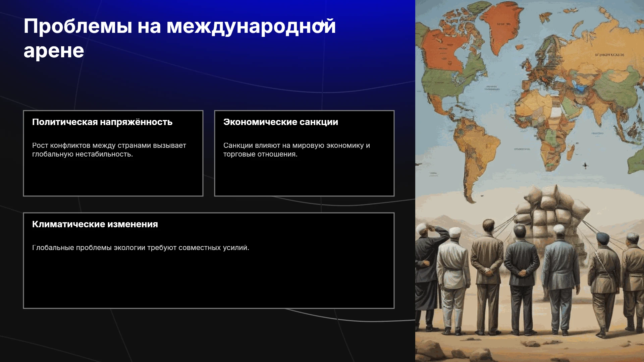Click the small sparkle mark overlapping the title
This screenshot has width=644, height=362.
point(322,23)
